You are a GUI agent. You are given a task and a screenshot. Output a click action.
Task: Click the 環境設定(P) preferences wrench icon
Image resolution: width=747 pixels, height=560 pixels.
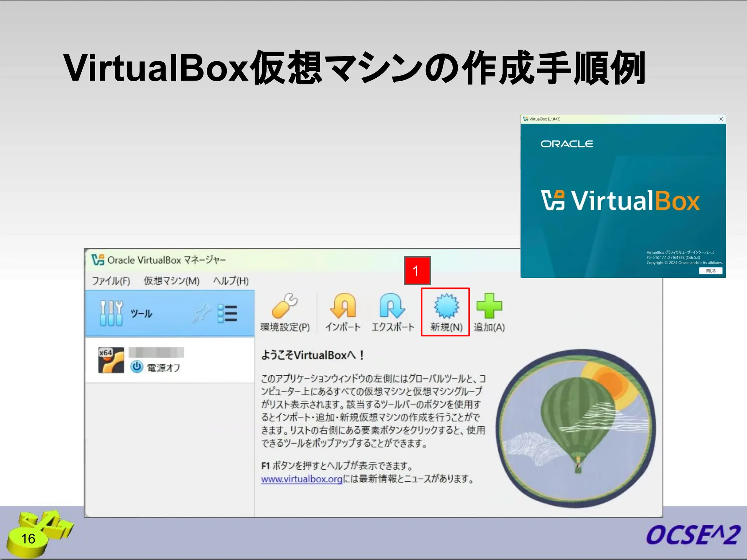point(285,306)
